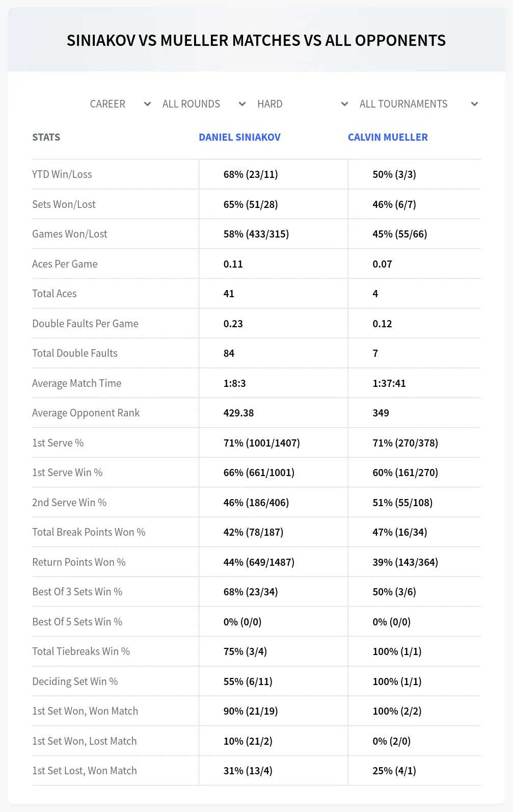Click Siniakov's Average Opponent Rank value
Image resolution: width=513 pixels, height=812 pixels.
(238, 413)
